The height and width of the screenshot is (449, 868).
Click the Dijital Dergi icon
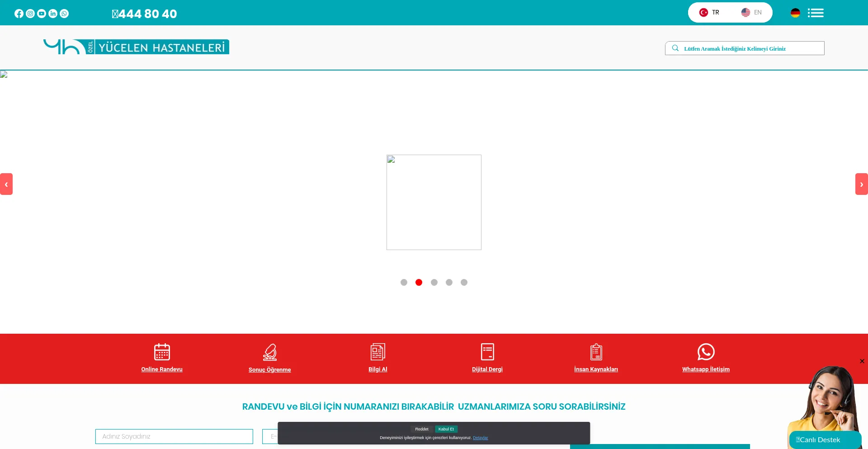point(487,352)
